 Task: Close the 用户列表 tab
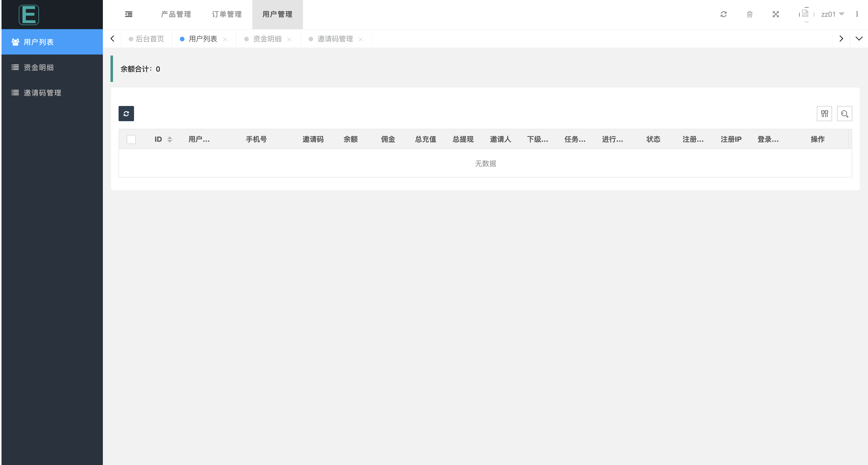225,40
